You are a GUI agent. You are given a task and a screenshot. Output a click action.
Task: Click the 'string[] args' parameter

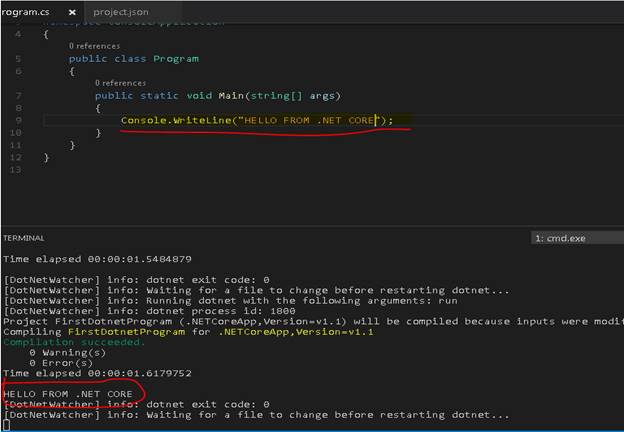point(289,96)
